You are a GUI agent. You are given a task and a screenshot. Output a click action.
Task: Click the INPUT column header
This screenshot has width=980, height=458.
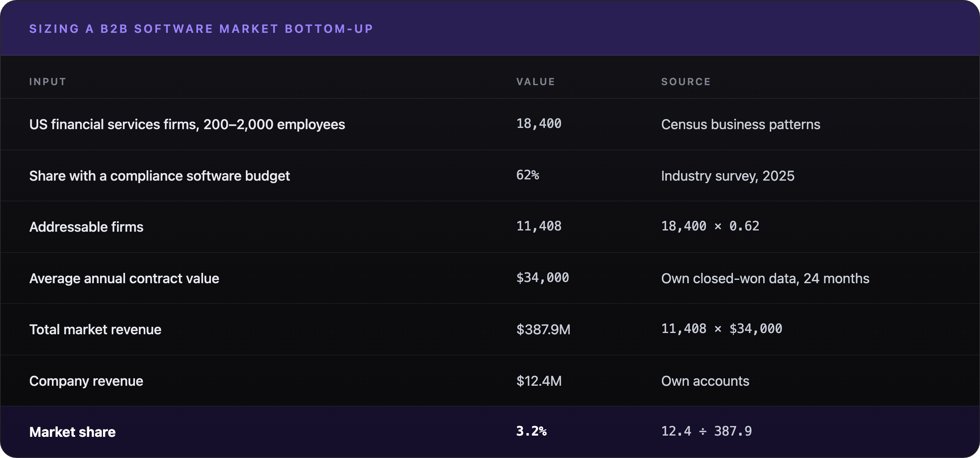48,82
